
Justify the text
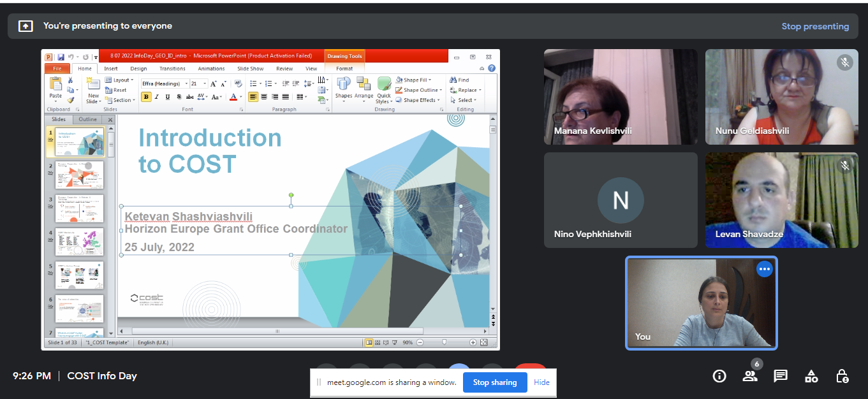[286, 97]
